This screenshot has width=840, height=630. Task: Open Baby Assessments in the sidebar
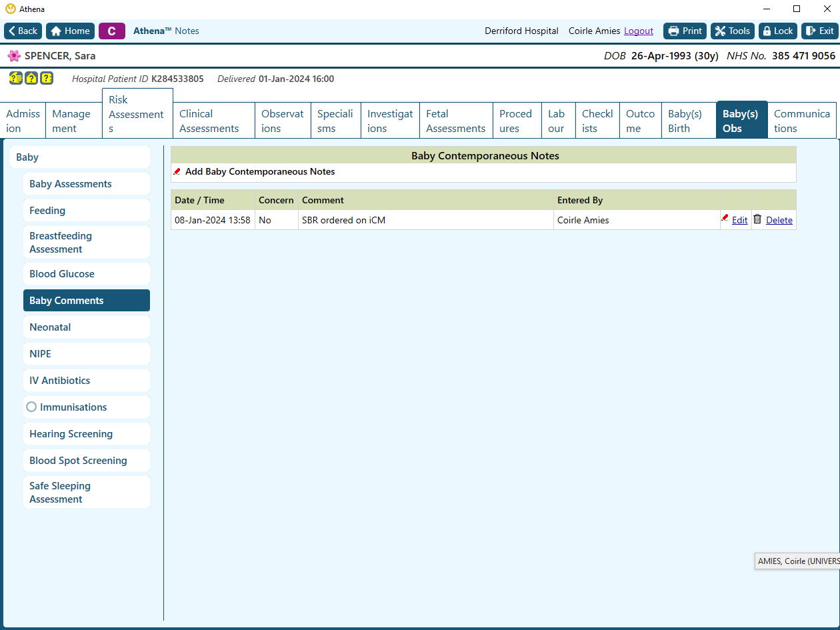point(87,184)
